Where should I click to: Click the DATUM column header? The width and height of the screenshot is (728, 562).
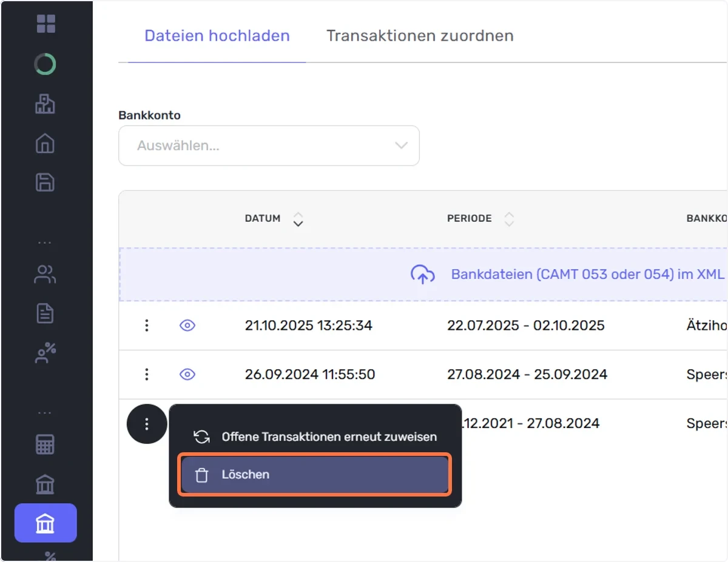coord(263,218)
